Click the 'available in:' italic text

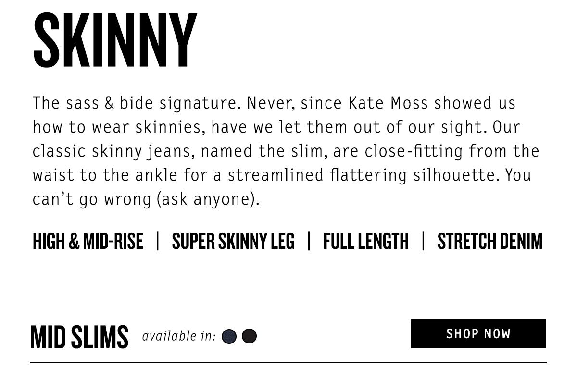click(x=179, y=336)
